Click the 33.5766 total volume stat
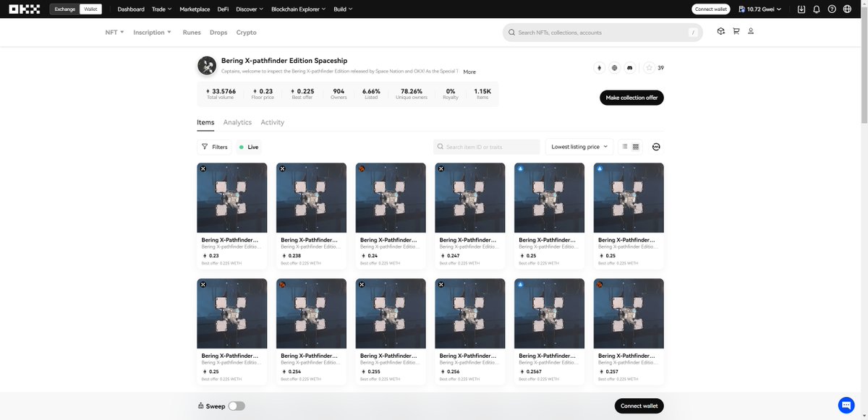The image size is (868, 420). tap(221, 94)
